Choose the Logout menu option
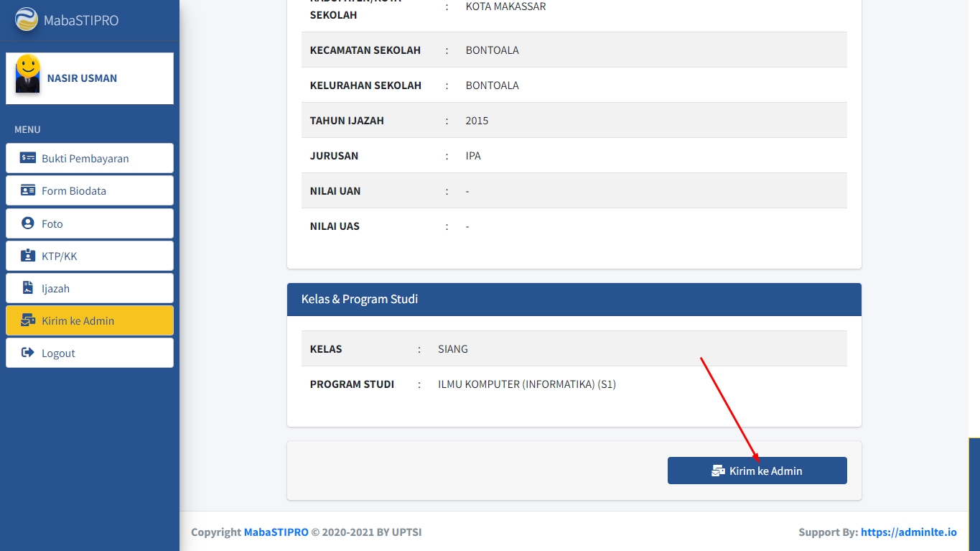 (58, 353)
